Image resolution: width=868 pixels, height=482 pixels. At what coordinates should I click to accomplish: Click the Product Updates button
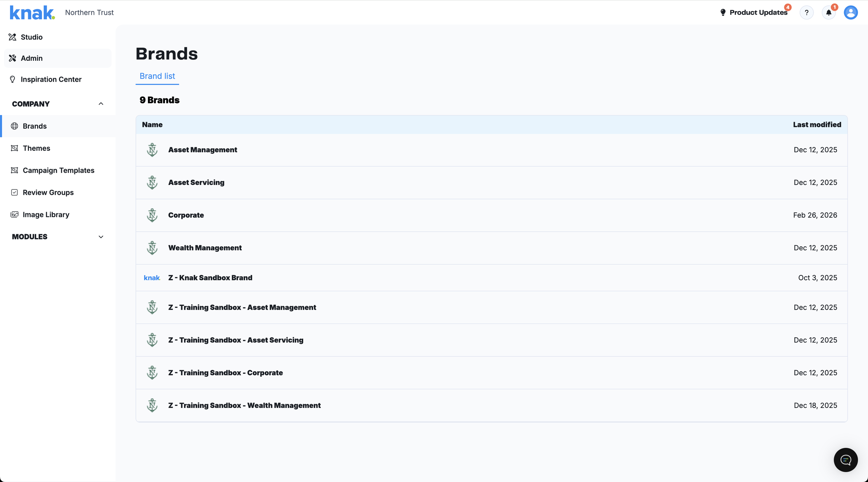point(753,13)
